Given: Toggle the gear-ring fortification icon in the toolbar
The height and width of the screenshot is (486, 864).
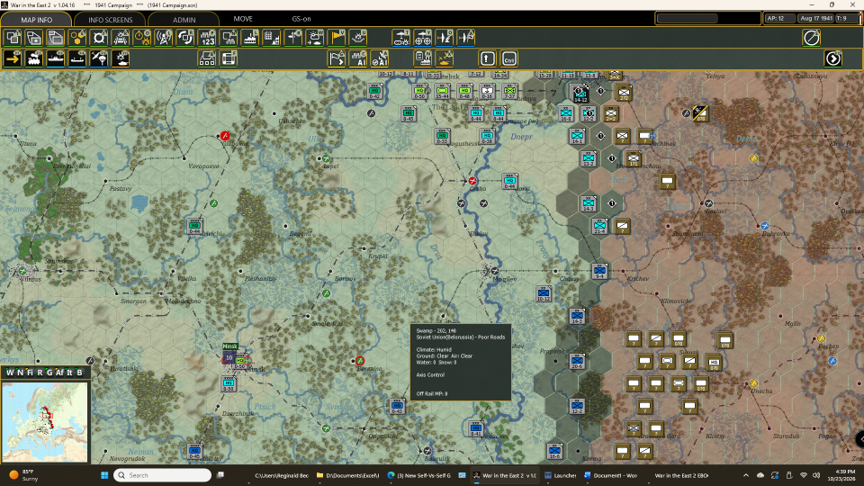Looking at the screenshot, I should coord(99,38).
